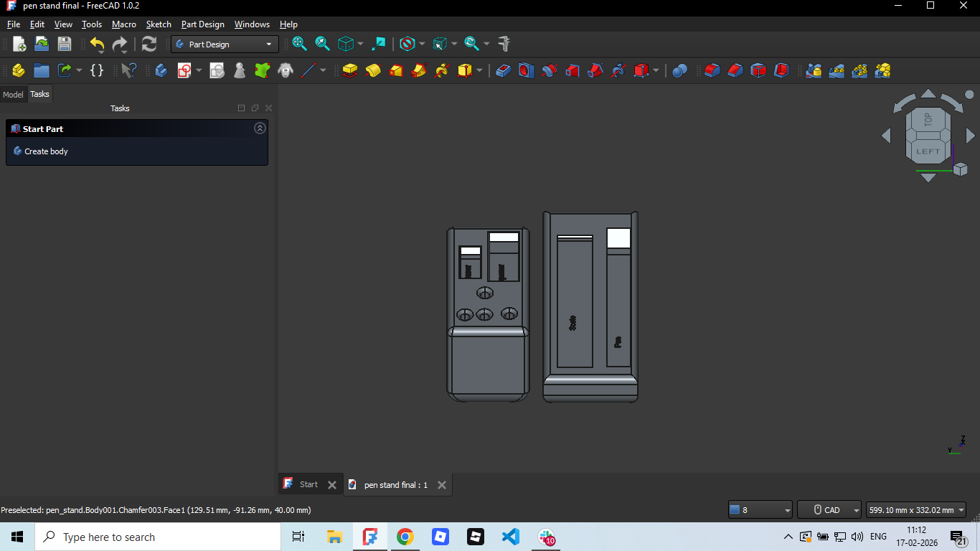Open Chrome from the taskbar
The height and width of the screenshot is (551, 980).
click(x=405, y=537)
